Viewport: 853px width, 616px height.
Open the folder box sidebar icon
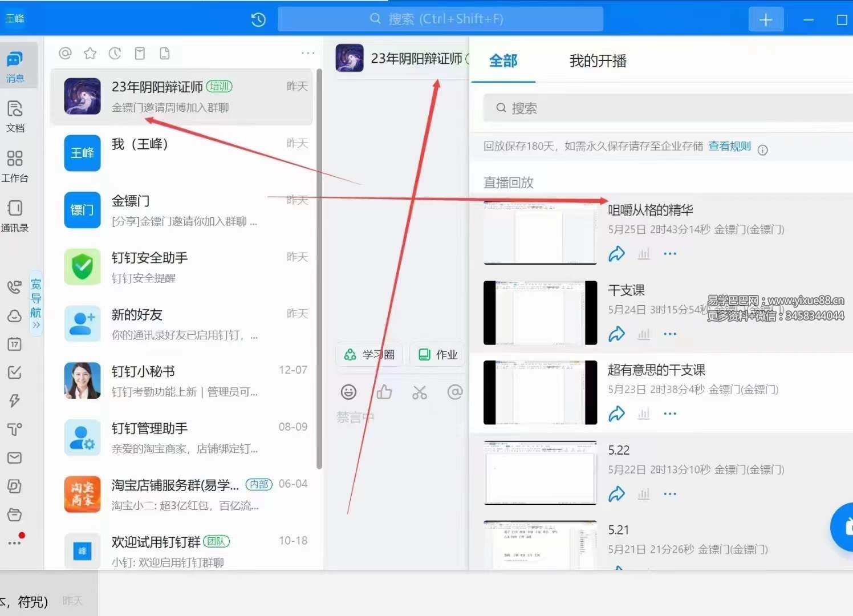click(x=14, y=514)
